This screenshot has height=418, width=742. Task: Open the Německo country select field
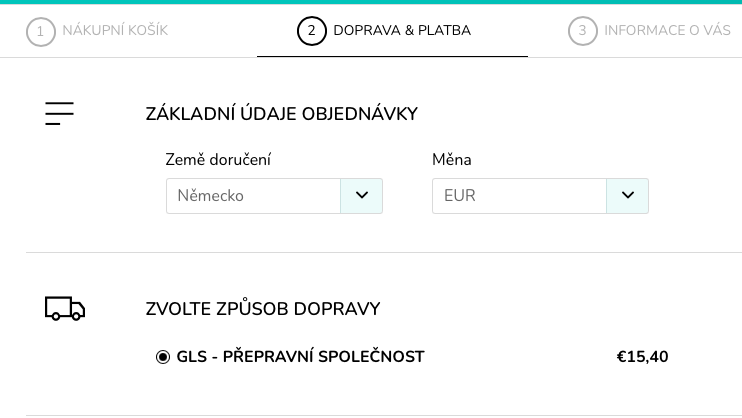click(254, 196)
